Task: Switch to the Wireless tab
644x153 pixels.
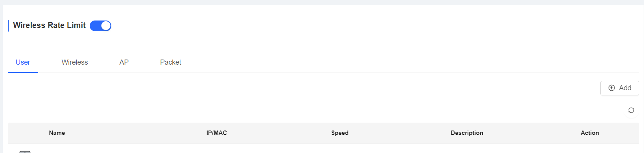Action: coord(75,62)
